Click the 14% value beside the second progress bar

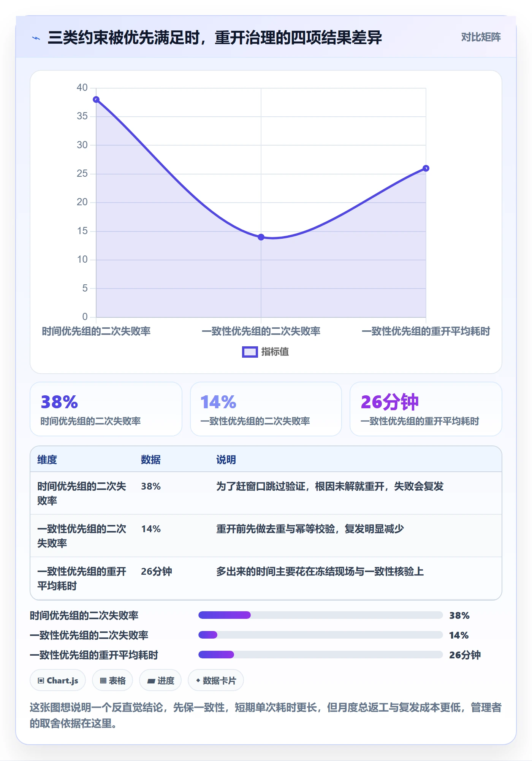(459, 635)
